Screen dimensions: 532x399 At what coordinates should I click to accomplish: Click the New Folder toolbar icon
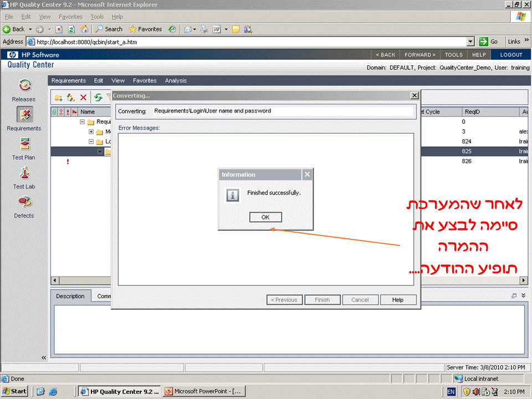[58, 98]
